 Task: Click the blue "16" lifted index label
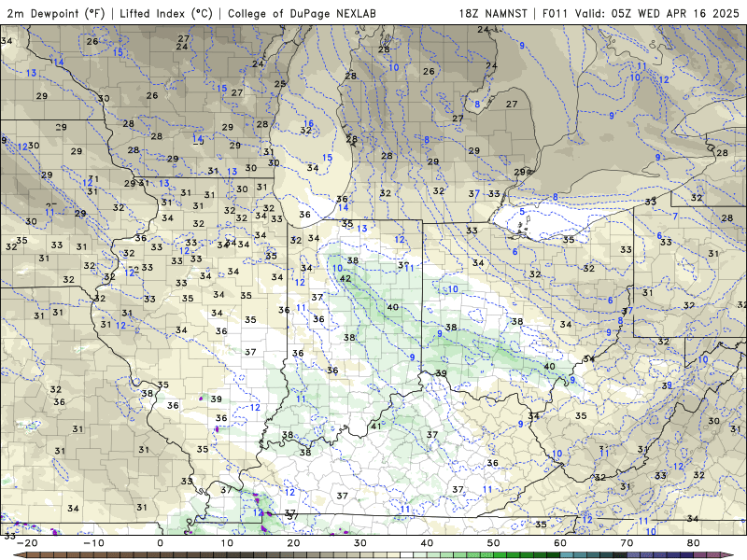click(308, 124)
